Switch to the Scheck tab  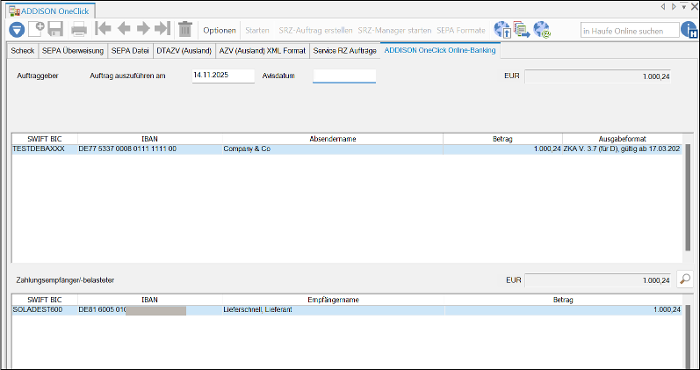[x=23, y=51]
